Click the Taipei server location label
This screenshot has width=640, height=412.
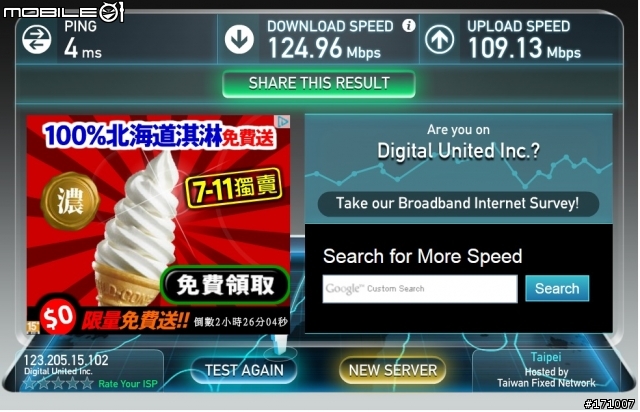(546, 357)
